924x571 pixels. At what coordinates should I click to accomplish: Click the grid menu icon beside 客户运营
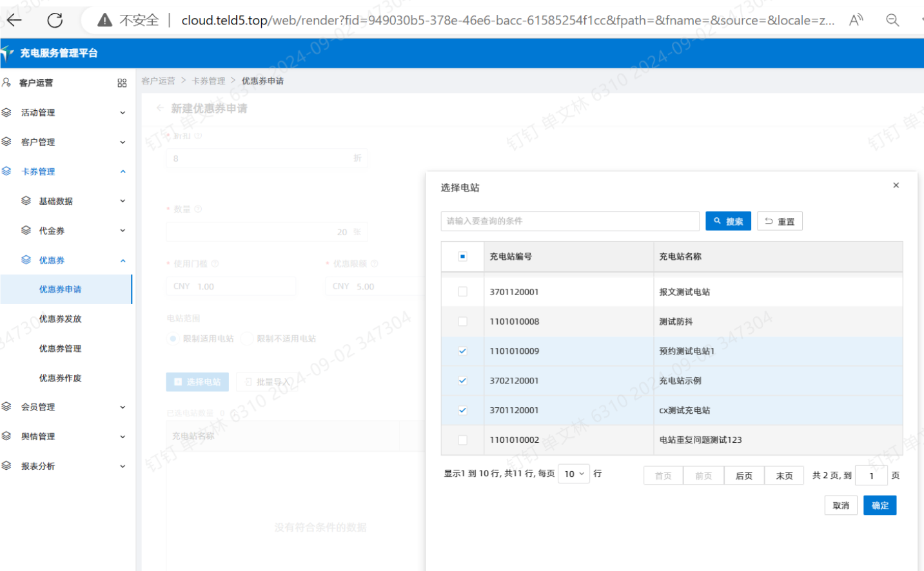(122, 83)
